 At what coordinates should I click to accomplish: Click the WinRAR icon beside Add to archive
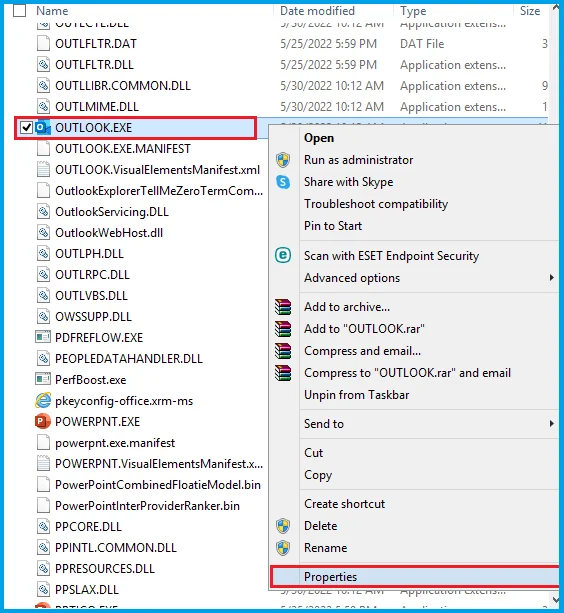[283, 307]
